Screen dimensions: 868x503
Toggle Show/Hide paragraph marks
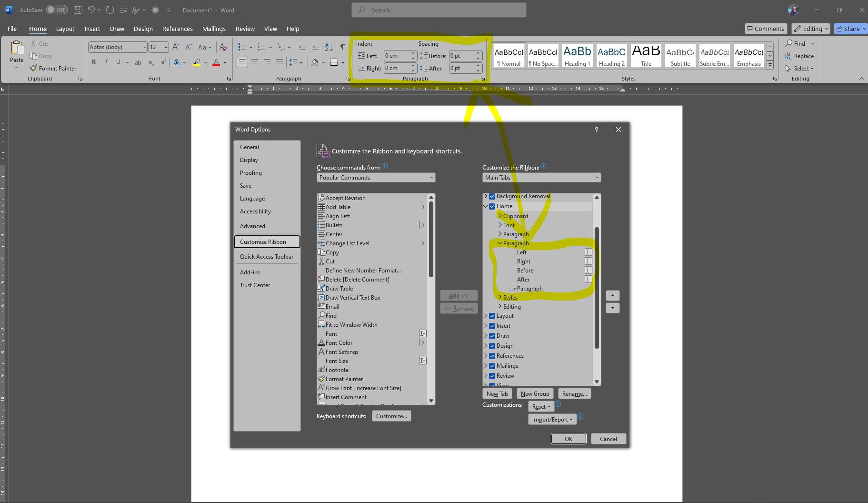(x=342, y=47)
